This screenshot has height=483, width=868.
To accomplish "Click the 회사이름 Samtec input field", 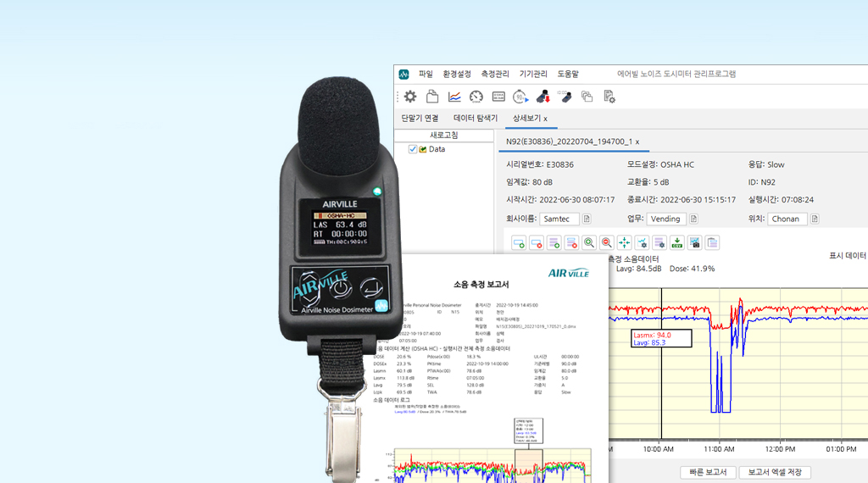I will point(559,219).
